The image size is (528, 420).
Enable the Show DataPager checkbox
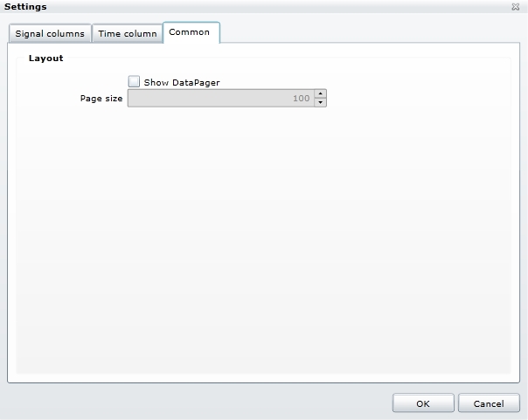[134, 81]
